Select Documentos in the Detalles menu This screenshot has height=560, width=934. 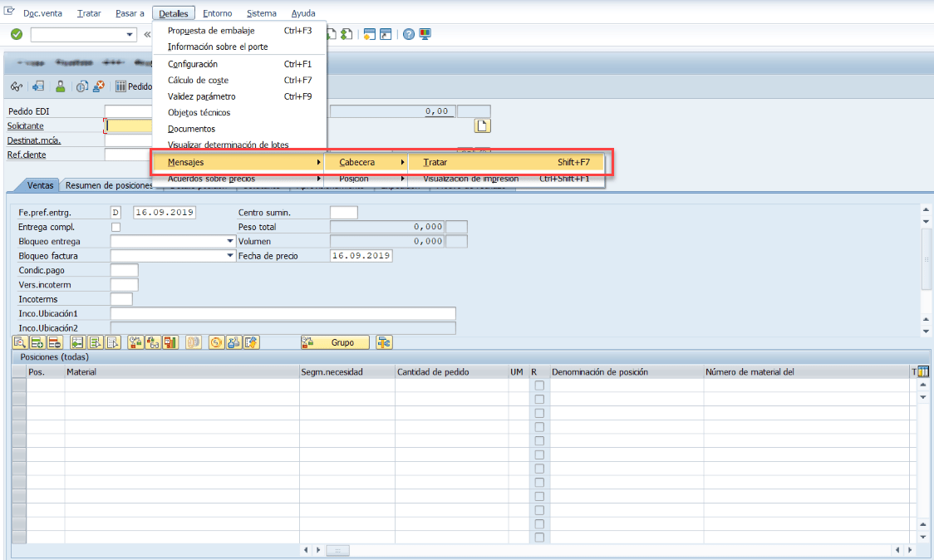(x=239, y=129)
